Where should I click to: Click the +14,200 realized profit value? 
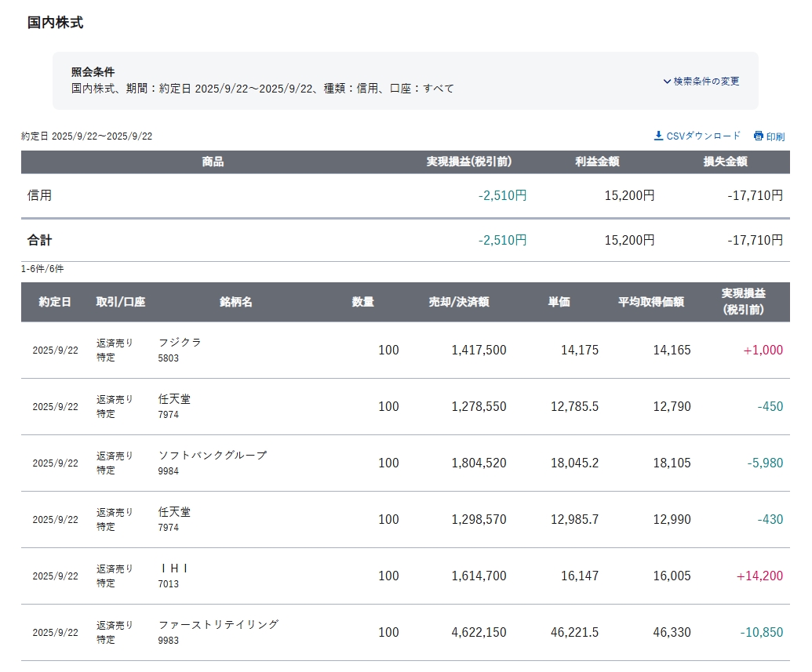click(x=759, y=576)
